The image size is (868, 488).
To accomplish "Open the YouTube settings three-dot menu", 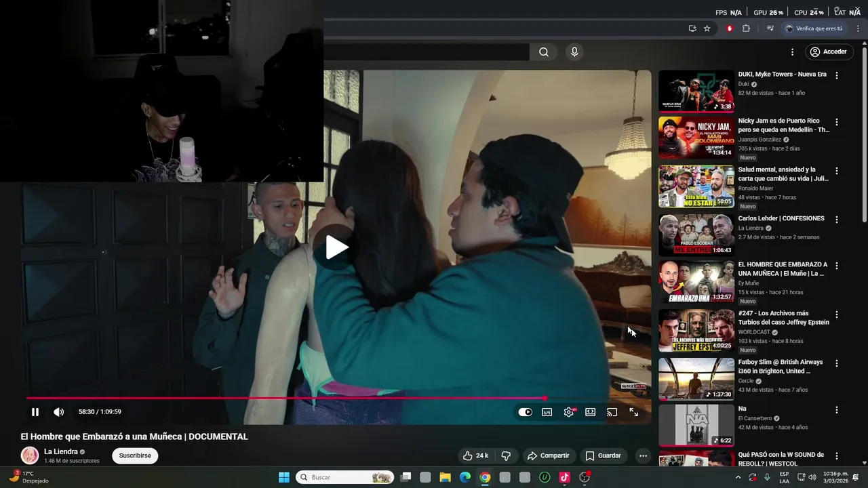I will 792,52.
